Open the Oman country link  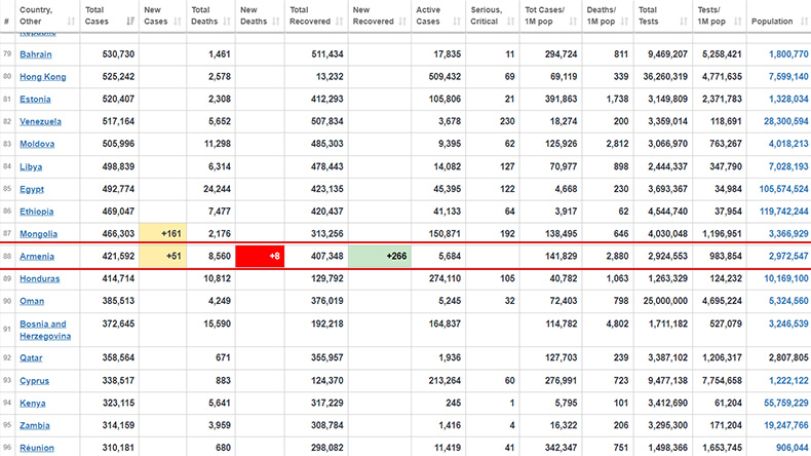point(32,301)
